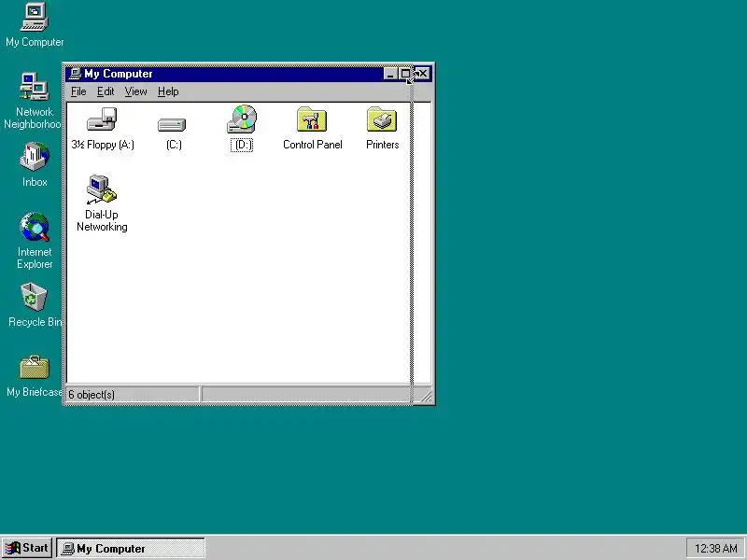Viewport: 747px width, 560px height.
Task: Click the My Computer title bar system icon
Action: 75,74
